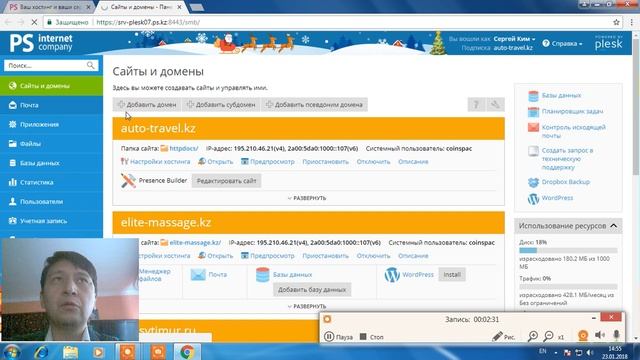Viewport: 640px width, 360px height.
Task: Click the Presence Builder icon
Action: pos(128,180)
